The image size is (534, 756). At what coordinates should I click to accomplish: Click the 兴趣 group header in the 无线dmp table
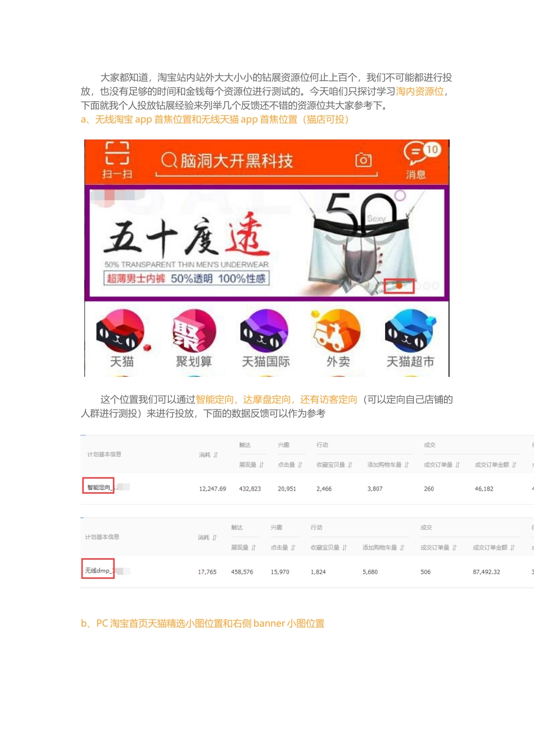point(276,528)
